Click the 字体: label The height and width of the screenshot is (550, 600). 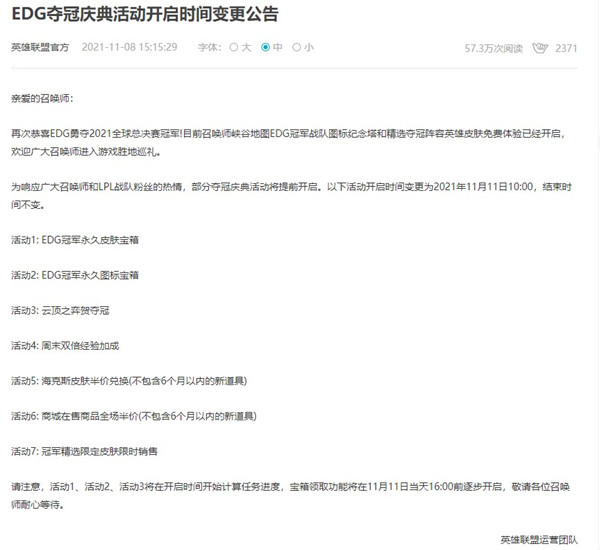click(210, 47)
